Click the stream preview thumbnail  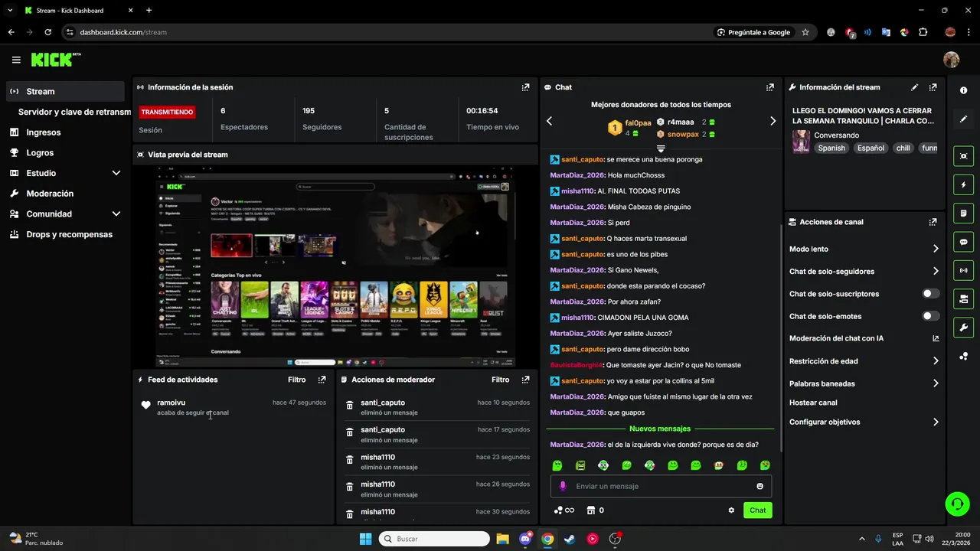pos(335,266)
